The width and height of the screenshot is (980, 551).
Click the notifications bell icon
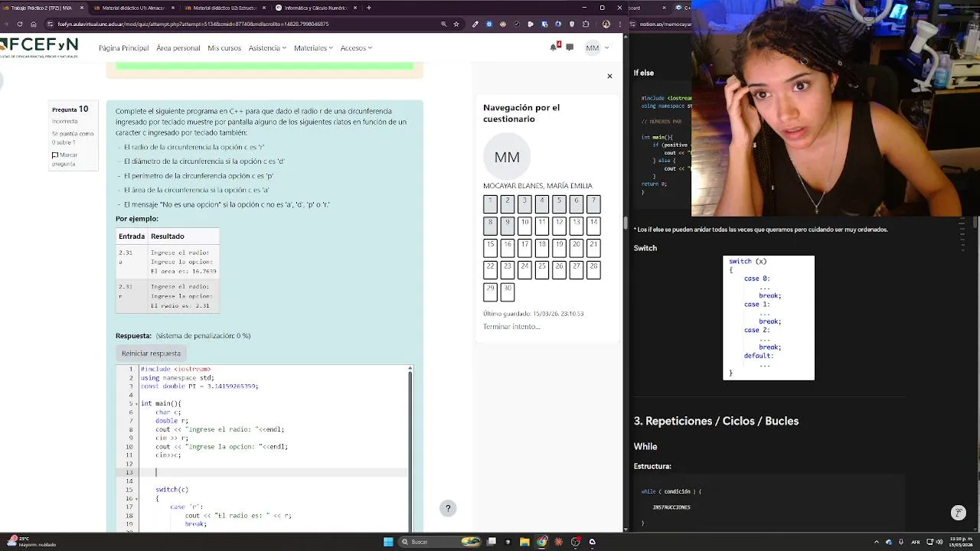coord(553,47)
